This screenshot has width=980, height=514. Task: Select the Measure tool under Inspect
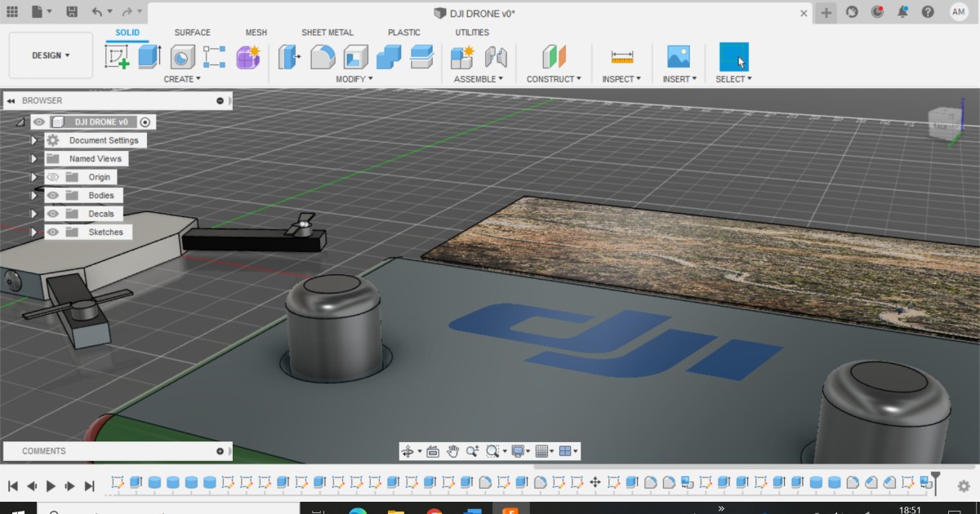(621, 55)
